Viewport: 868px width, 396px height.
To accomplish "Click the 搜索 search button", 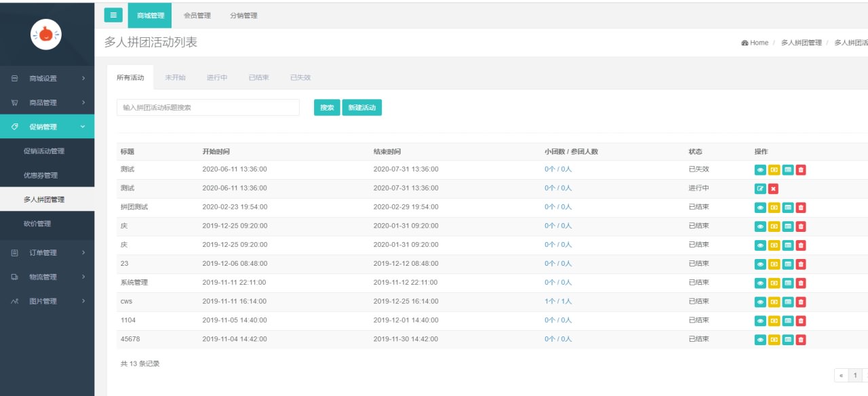I will (327, 108).
